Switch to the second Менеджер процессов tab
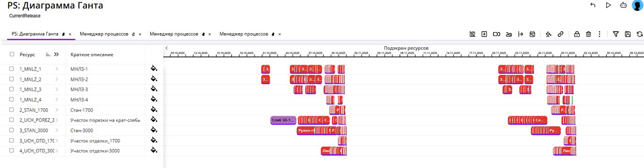 (174, 34)
